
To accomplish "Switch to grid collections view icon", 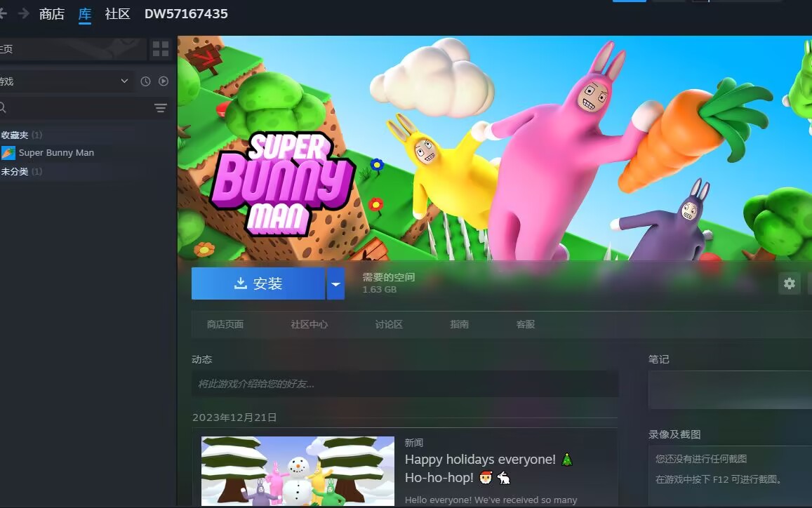I will coord(161,48).
